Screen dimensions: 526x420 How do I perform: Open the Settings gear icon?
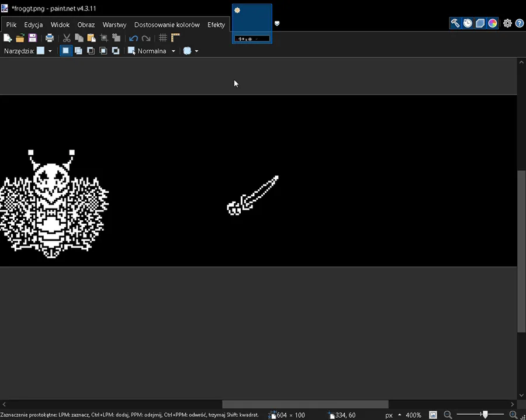coord(507,23)
